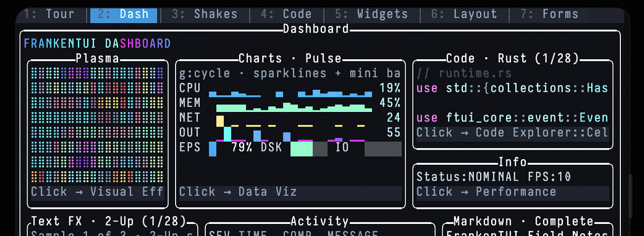Click the Activity panel title
The height and width of the screenshot is (236, 644).
[320, 221]
